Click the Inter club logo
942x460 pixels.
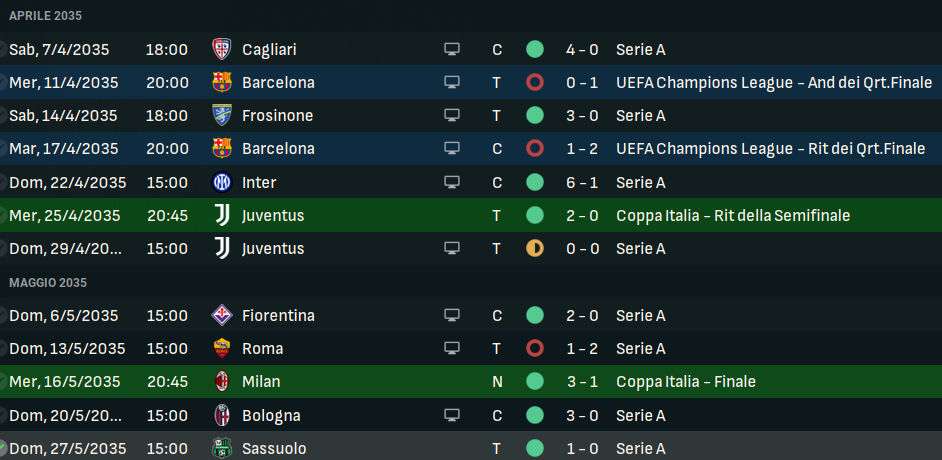pos(222,182)
